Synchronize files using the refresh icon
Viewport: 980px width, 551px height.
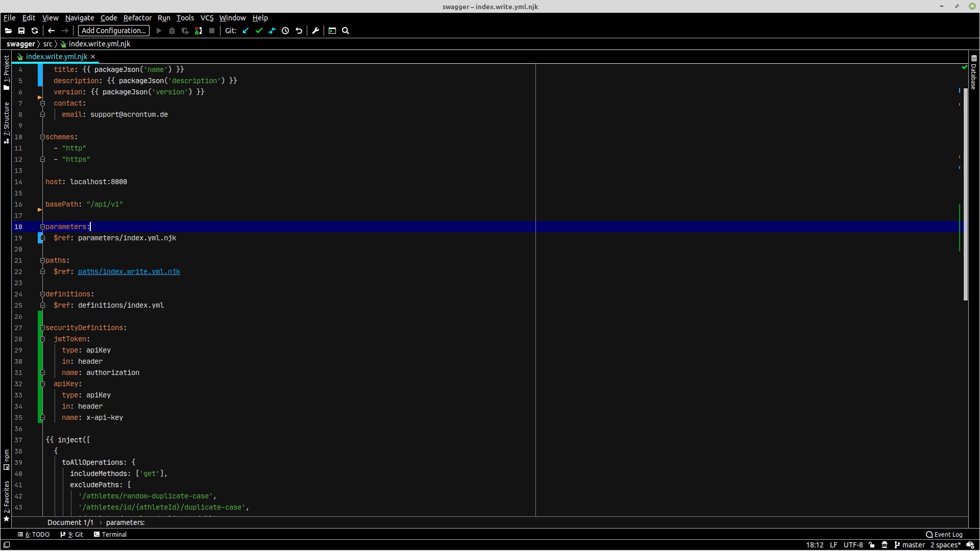tap(35, 31)
